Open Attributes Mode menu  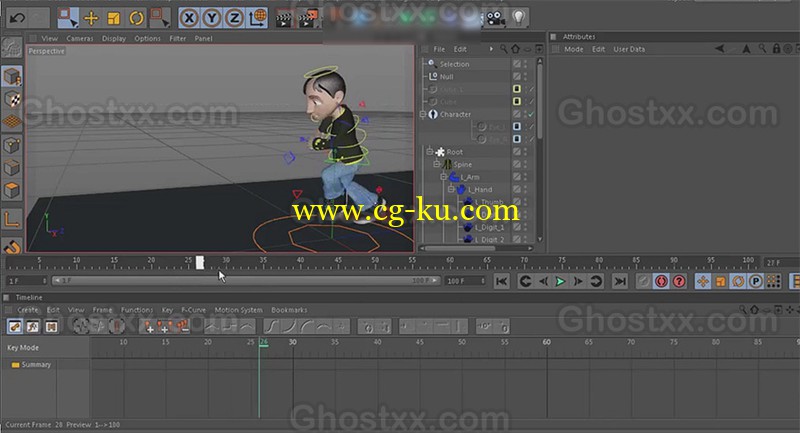[x=573, y=49]
